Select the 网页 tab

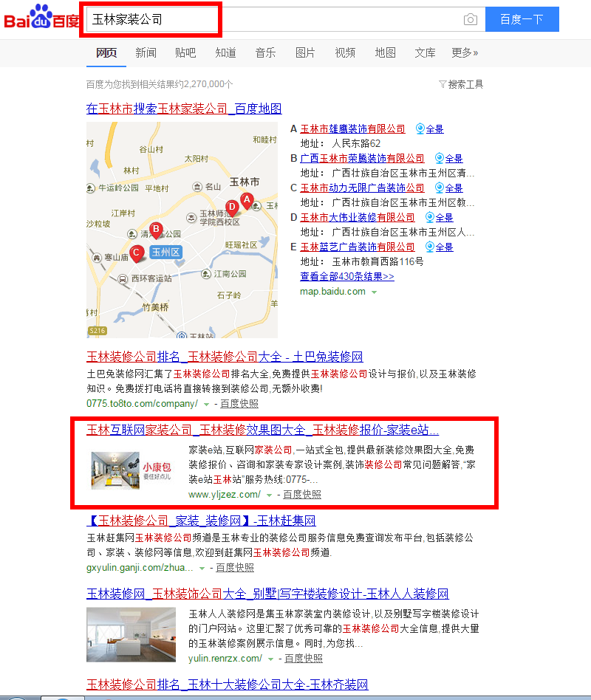coord(106,52)
